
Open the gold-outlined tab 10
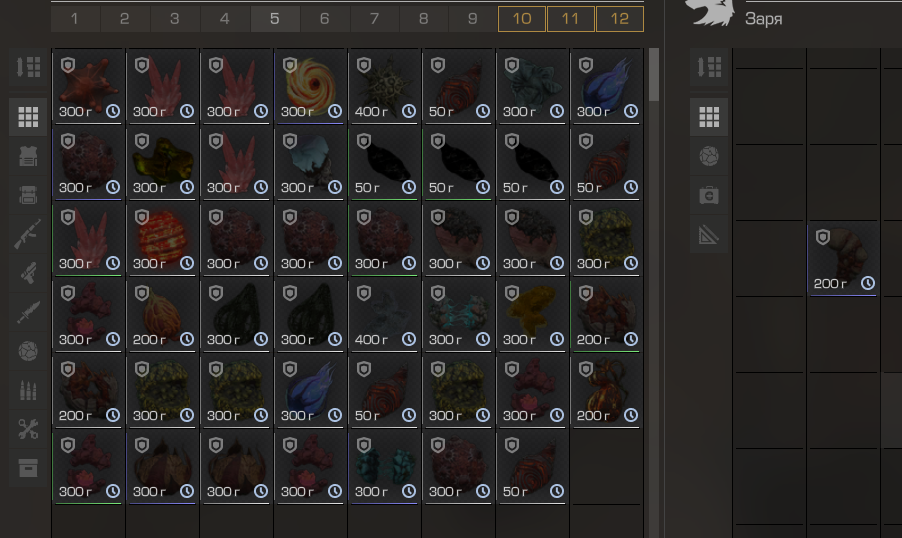point(522,19)
